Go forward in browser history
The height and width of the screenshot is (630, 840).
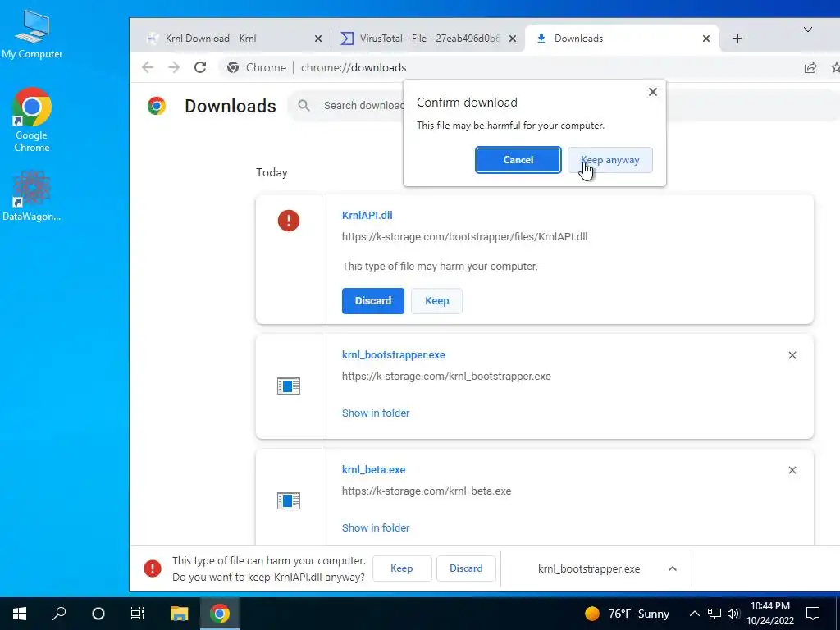tap(174, 67)
